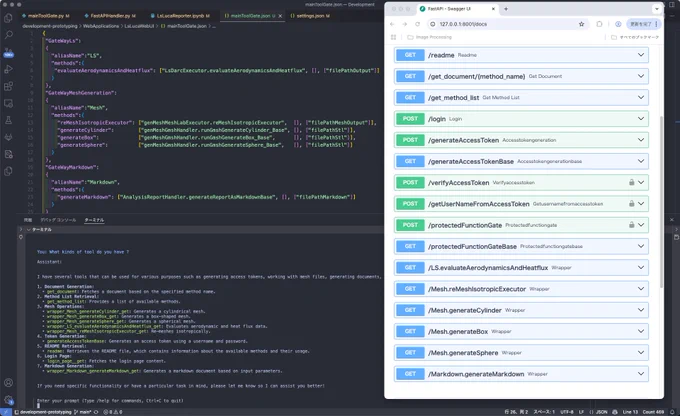Click the 更新を完了 update button in Chrome

644,24
